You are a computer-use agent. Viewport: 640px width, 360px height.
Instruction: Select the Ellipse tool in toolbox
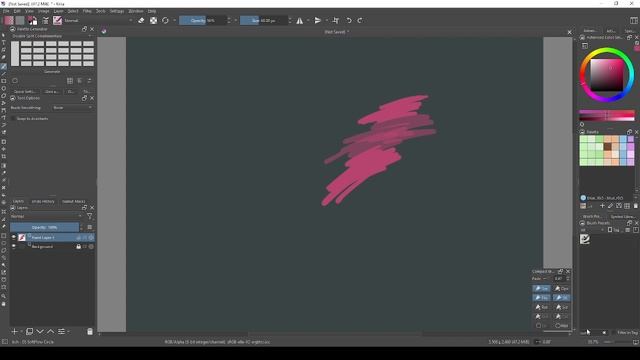(x=4, y=88)
